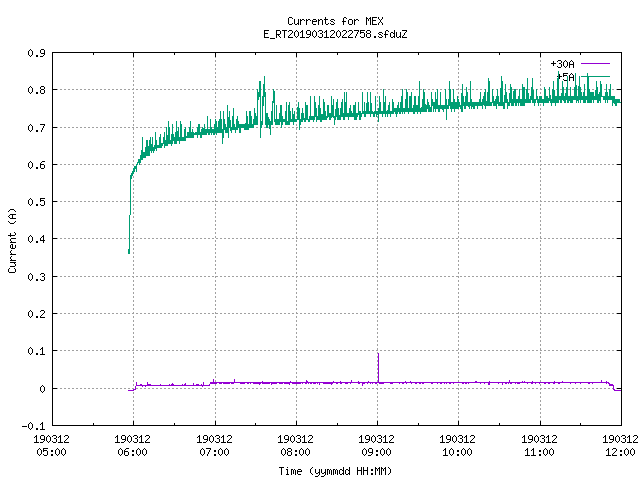Click the 'Time (yymmdd HH:MM)' x-axis label
640x480 pixels.
(335, 471)
